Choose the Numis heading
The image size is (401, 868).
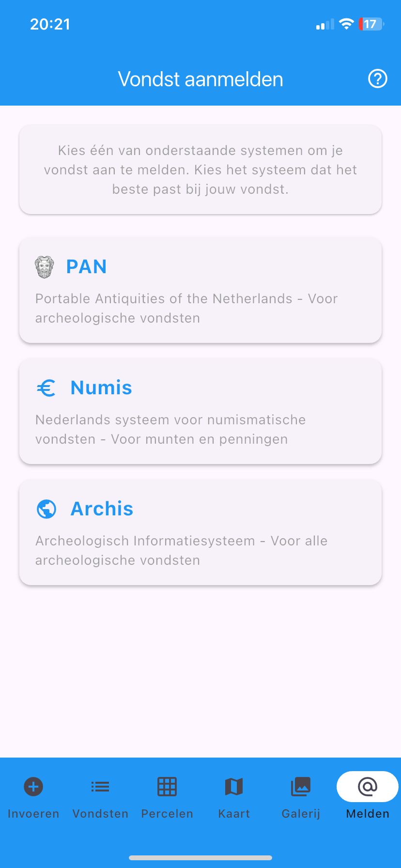pyautogui.click(x=101, y=388)
